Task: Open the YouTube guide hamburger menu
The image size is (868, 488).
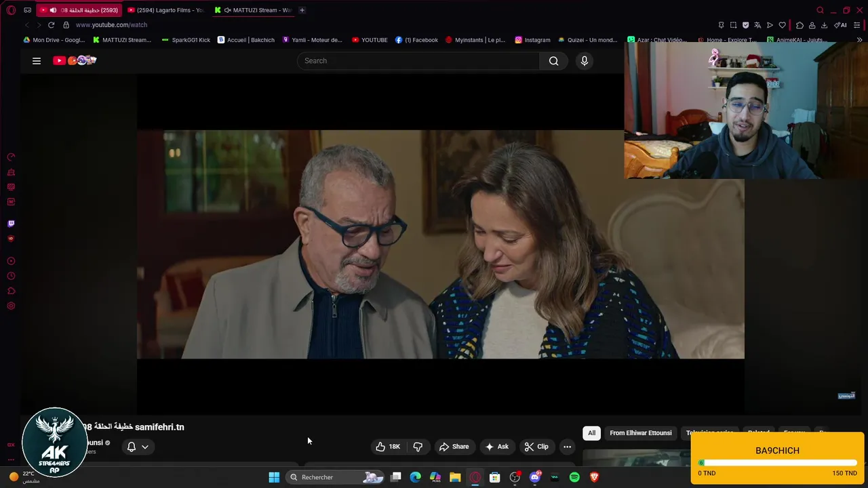Action: click(37, 61)
